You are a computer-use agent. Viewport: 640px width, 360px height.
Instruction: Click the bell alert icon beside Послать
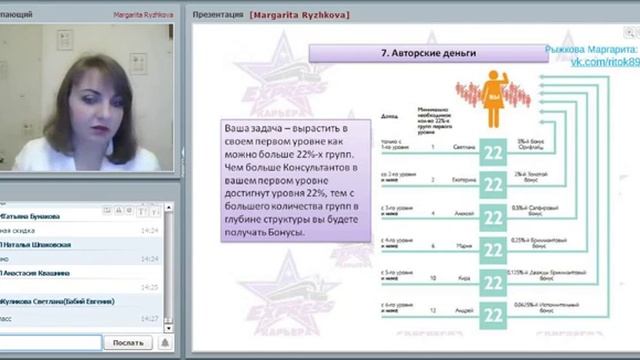[x=165, y=343]
